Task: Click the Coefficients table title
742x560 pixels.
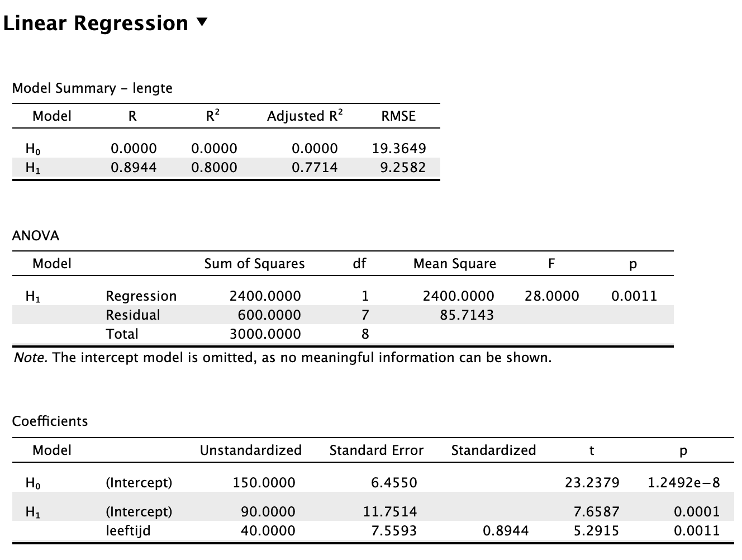Action: click(50, 421)
